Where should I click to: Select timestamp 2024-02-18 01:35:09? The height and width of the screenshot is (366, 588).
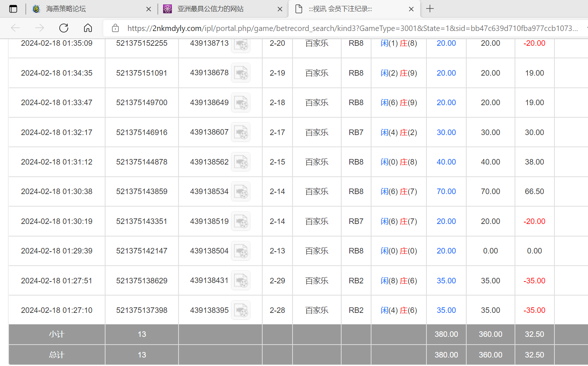57,43
